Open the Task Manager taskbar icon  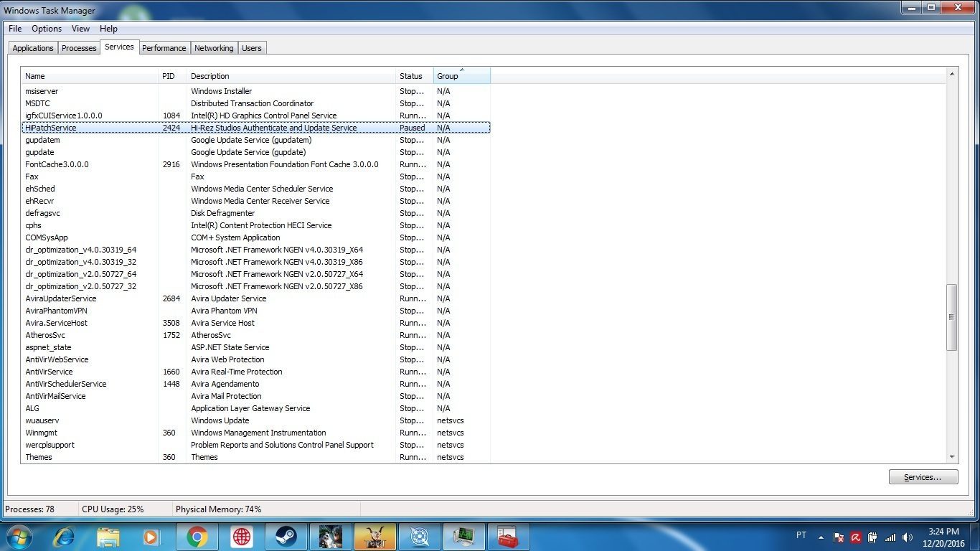click(463, 537)
